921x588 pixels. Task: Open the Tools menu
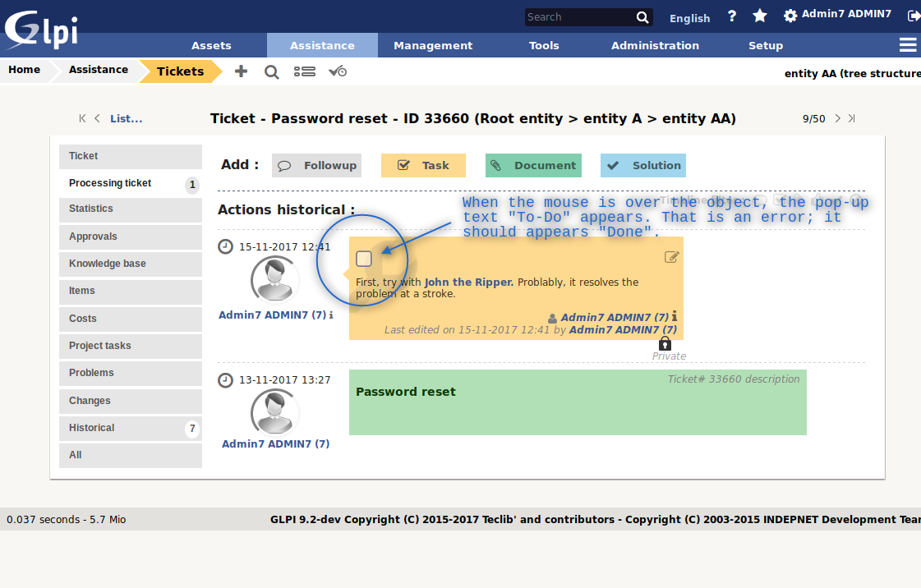pyautogui.click(x=544, y=45)
